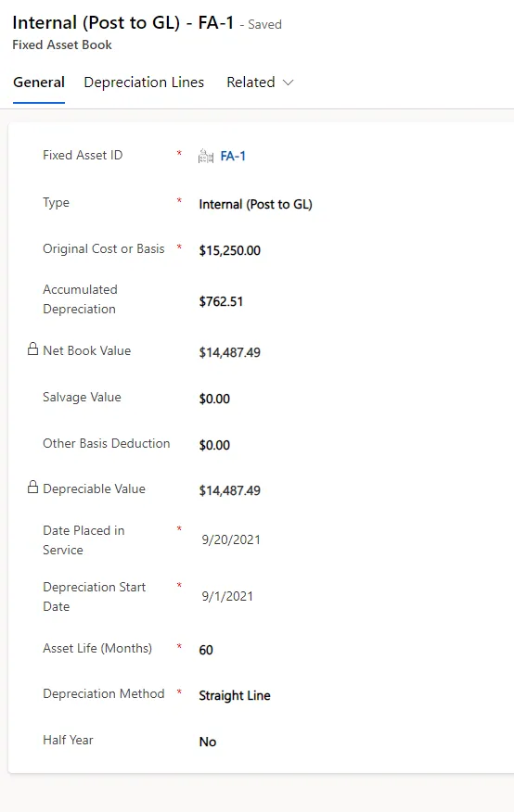
Task: Click the Net Book Value amount $14,487.49
Action: (229, 352)
